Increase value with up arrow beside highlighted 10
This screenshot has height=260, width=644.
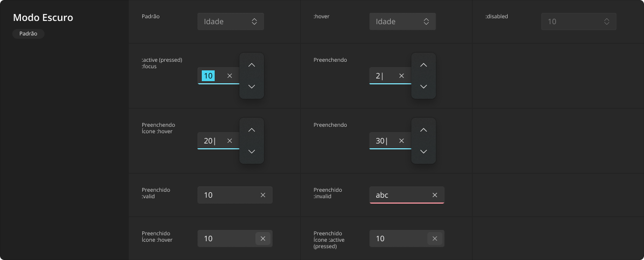(x=252, y=65)
